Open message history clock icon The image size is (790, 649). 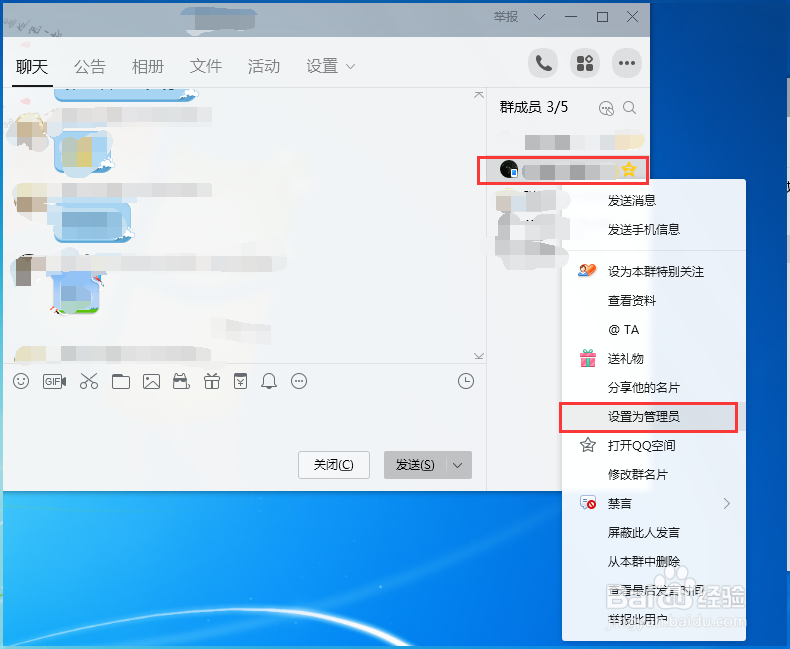466,381
